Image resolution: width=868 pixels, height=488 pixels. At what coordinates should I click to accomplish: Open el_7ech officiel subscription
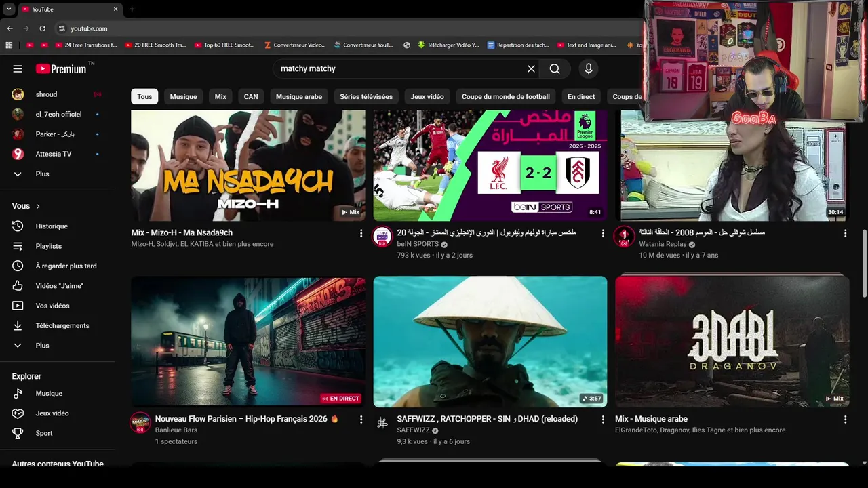click(57, 114)
